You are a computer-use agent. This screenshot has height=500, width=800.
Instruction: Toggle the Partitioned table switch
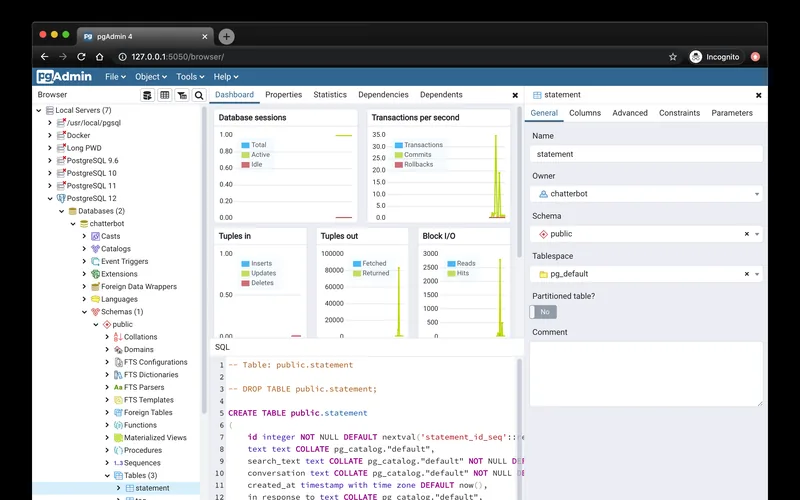coord(543,312)
